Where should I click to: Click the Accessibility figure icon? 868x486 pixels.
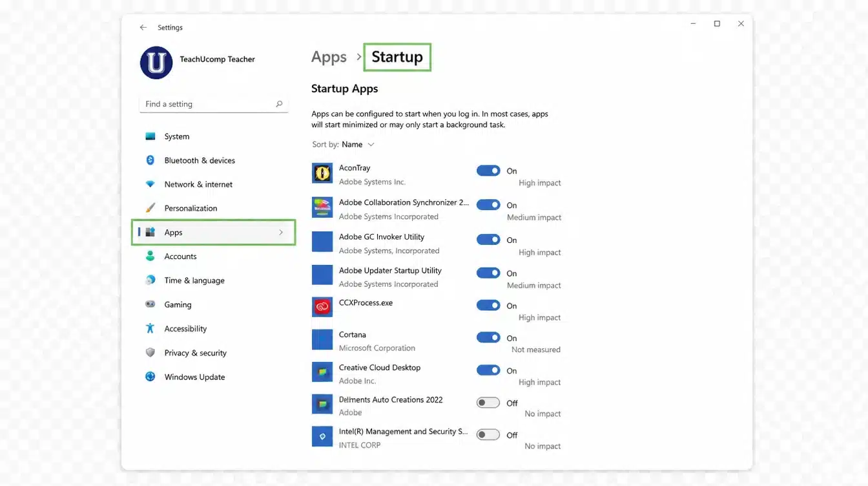150,328
